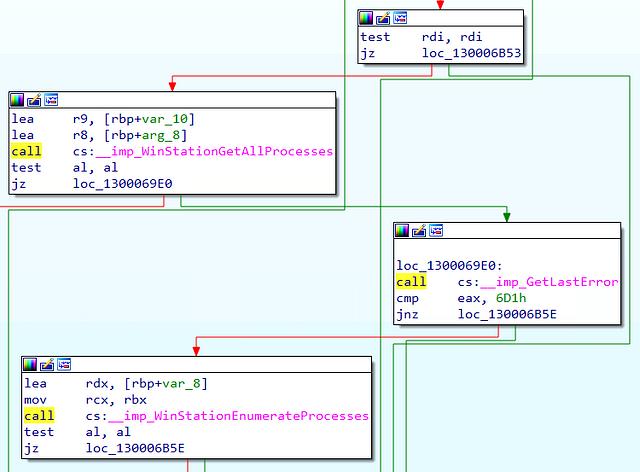Click loc_130006B53 jump target
640x472 pixels.
tap(471, 53)
